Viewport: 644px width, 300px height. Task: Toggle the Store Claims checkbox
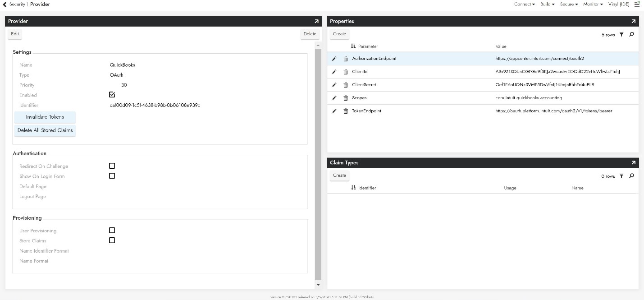[112, 240]
